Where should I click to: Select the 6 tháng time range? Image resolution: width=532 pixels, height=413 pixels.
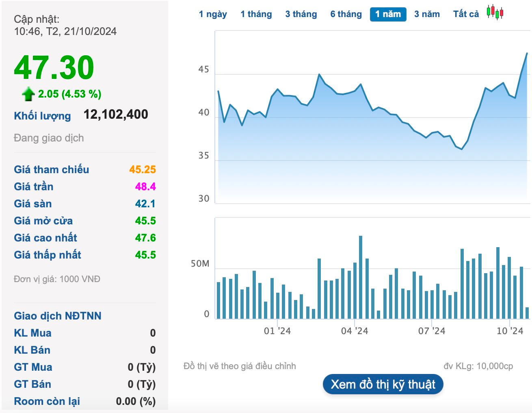coord(346,14)
